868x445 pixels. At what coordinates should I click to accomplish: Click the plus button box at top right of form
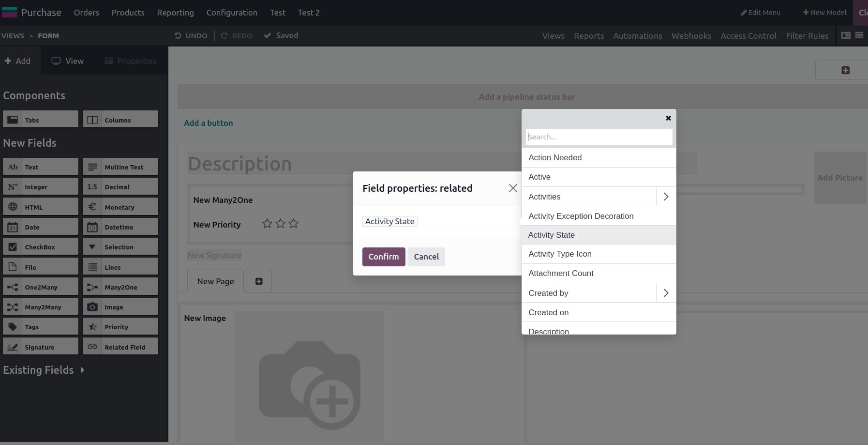tap(845, 70)
